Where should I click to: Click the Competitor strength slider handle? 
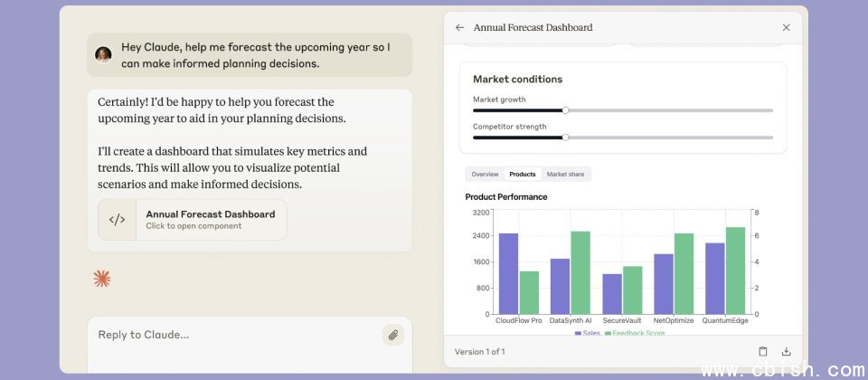(565, 138)
